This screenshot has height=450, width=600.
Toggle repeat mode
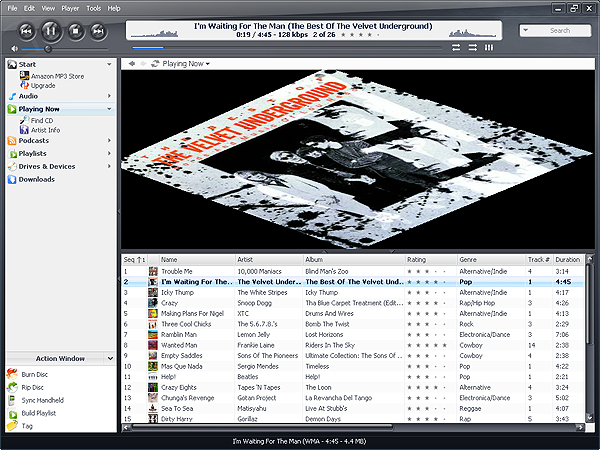point(456,47)
